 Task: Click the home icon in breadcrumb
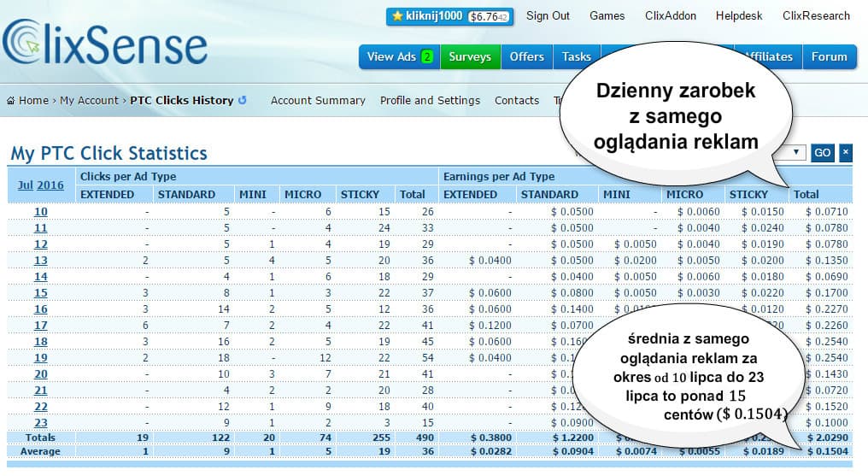(x=10, y=101)
